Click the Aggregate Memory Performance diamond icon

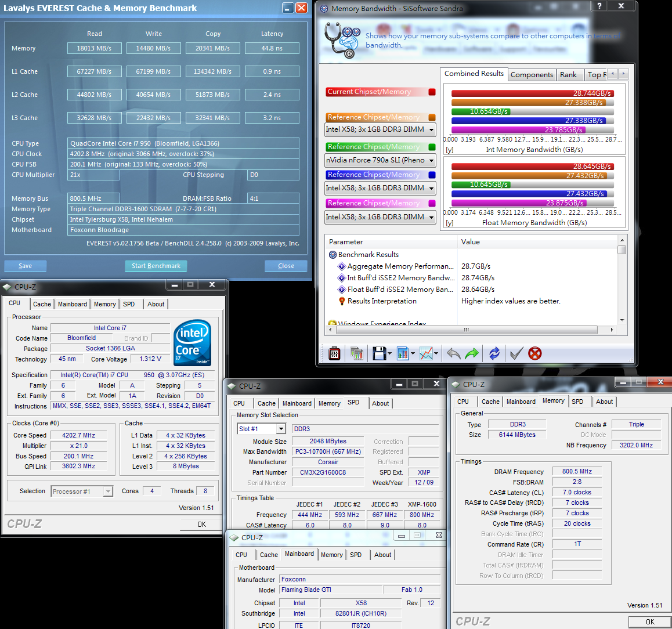pyautogui.click(x=342, y=266)
